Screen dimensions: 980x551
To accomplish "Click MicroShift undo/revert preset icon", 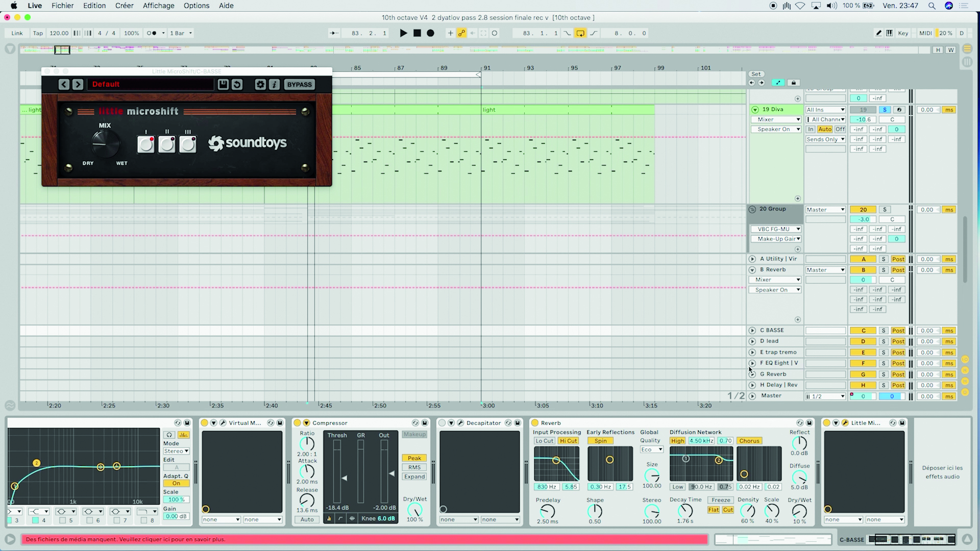I will pyautogui.click(x=237, y=85).
